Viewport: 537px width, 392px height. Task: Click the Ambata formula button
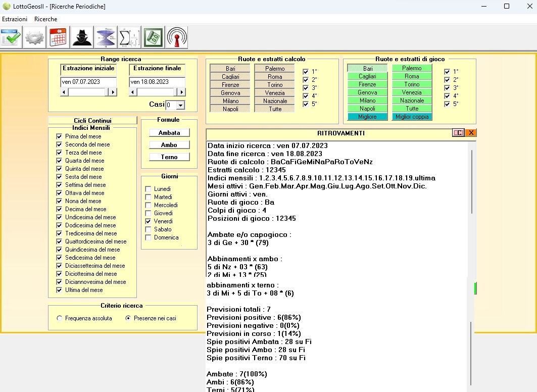pos(169,132)
